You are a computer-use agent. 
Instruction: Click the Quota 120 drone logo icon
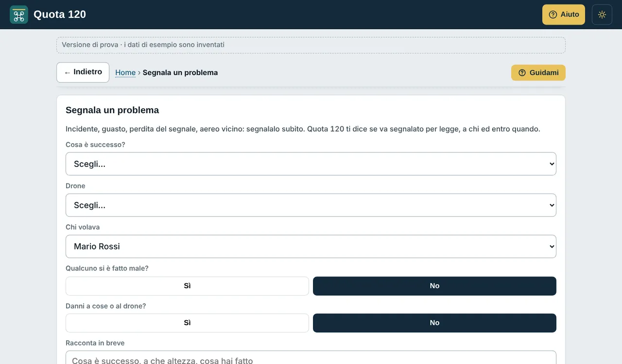[x=19, y=15]
